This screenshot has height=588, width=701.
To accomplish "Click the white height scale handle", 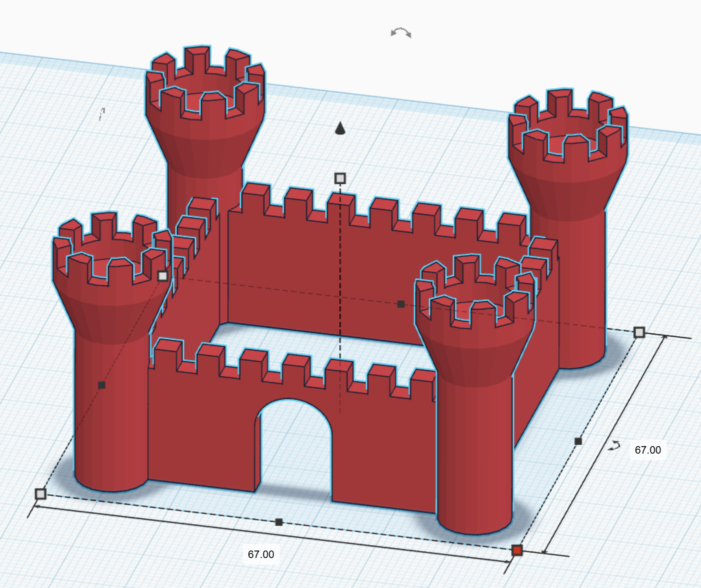I will (340, 177).
